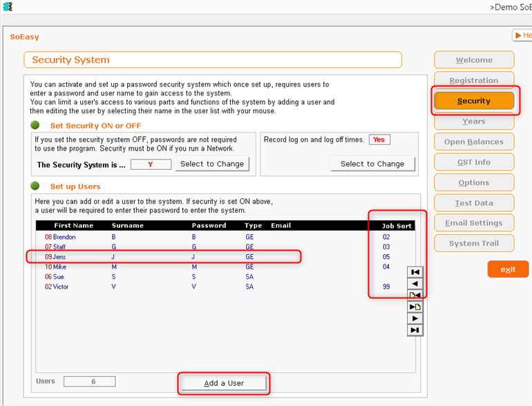Select user row 02 Victor

tap(225, 287)
